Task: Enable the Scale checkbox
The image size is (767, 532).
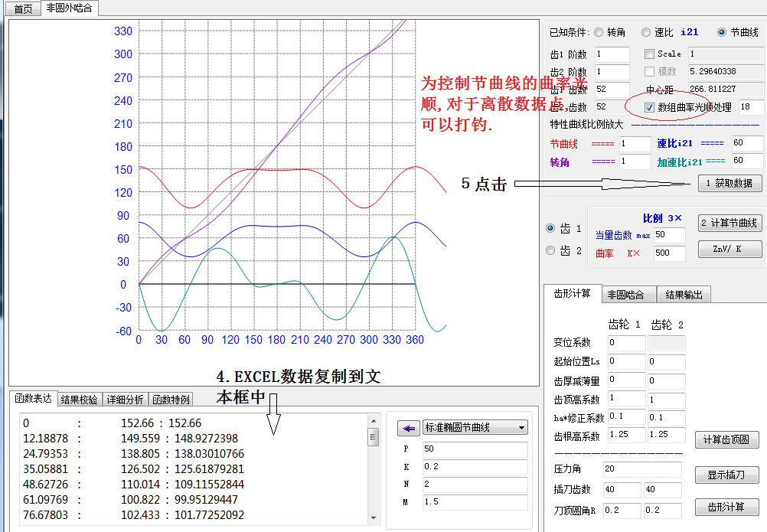Action: coord(650,54)
